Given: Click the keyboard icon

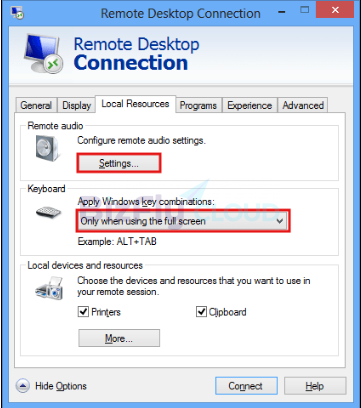Looking at the screenshot, I should 49,212.
